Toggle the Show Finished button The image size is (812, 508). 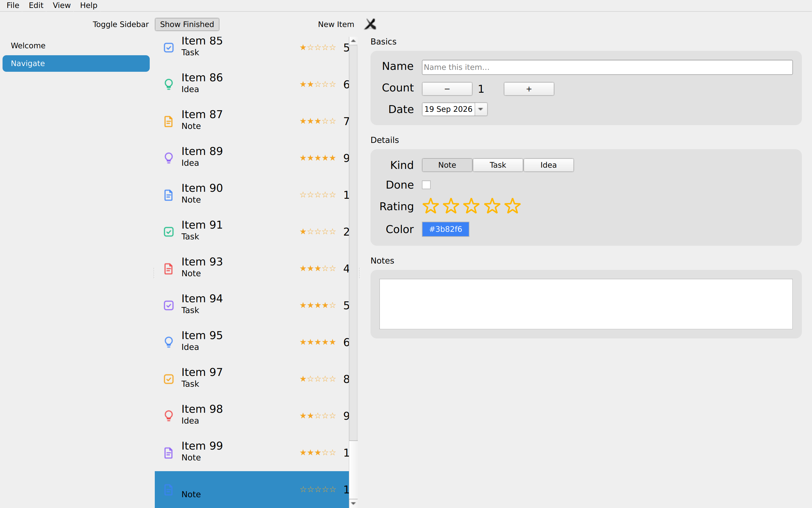[x=187, y=24]
